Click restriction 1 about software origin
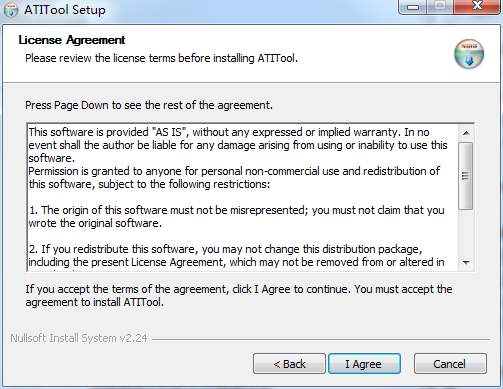Screen dimensions: 503x389 236,216
